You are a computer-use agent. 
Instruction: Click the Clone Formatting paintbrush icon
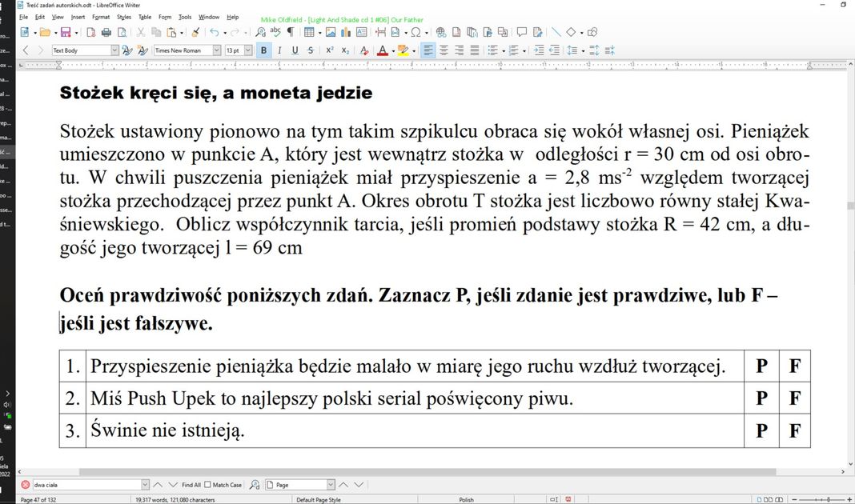[195, 33]
